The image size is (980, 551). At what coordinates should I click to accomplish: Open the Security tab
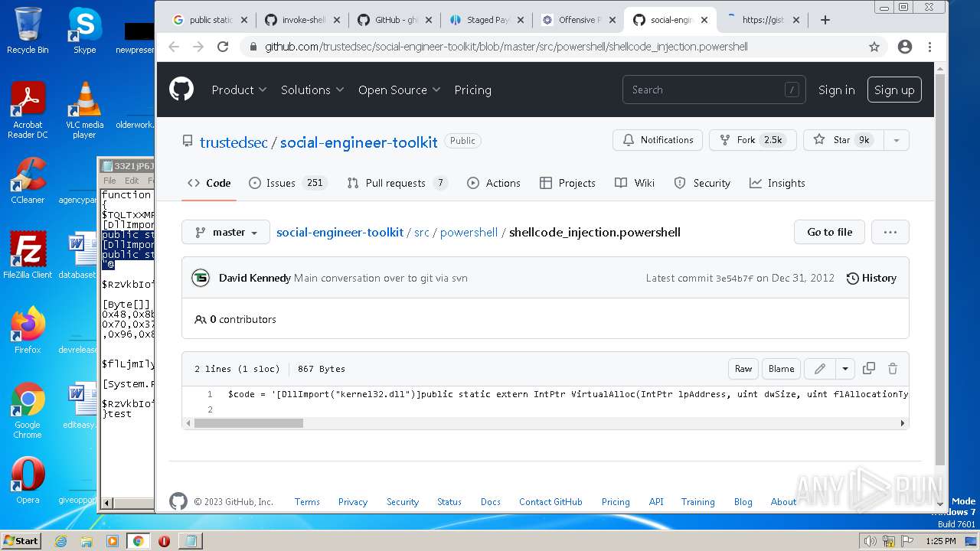[x=702, y=183]
